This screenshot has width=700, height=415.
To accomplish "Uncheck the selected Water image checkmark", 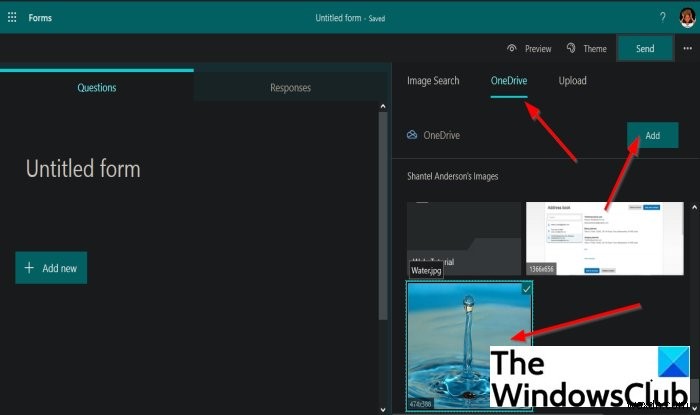I will 527,289.
